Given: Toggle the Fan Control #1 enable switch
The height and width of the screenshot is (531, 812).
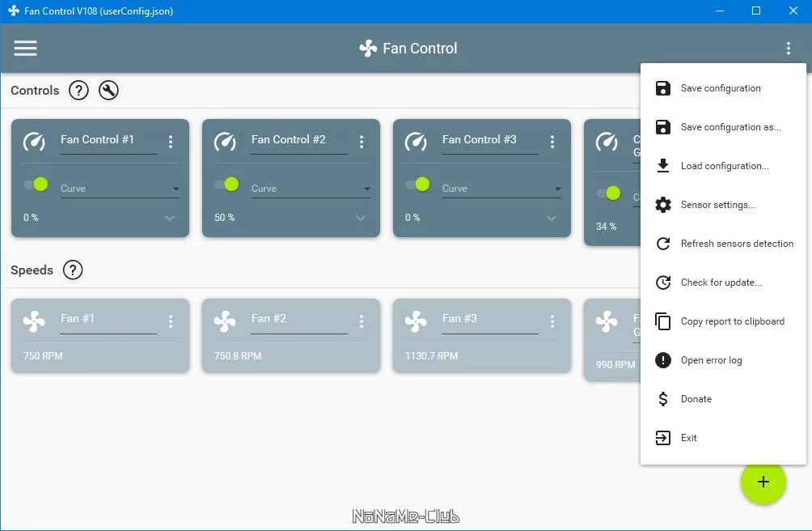Looking at the screenshot, I should tap(36, 184).
